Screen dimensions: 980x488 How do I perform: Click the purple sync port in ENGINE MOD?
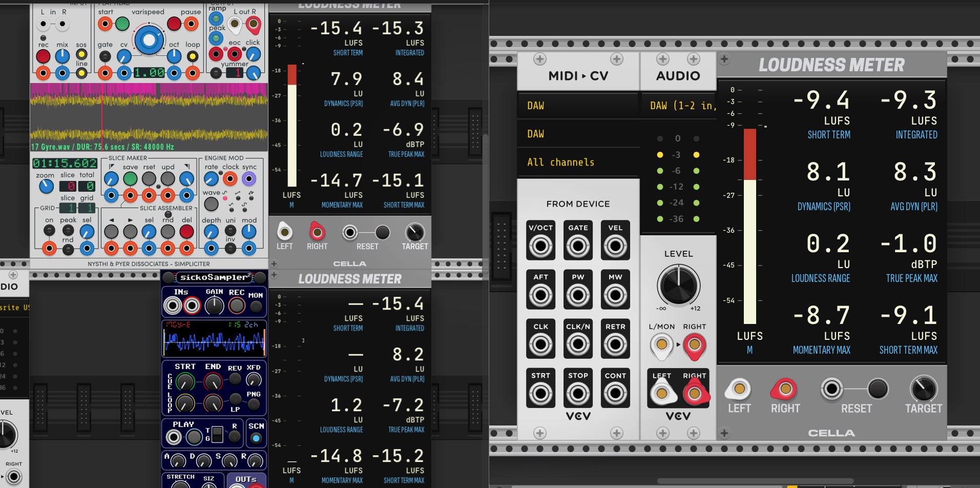249,179
